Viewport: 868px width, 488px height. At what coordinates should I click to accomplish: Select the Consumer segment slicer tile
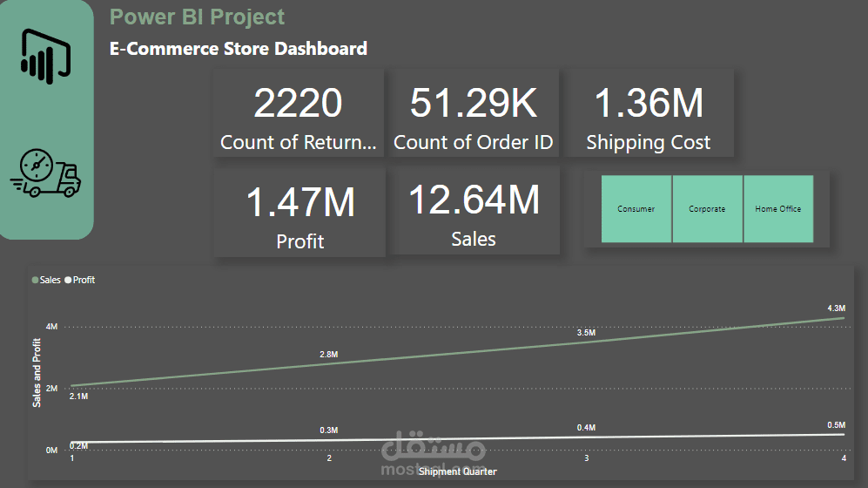tap(636, 209)
